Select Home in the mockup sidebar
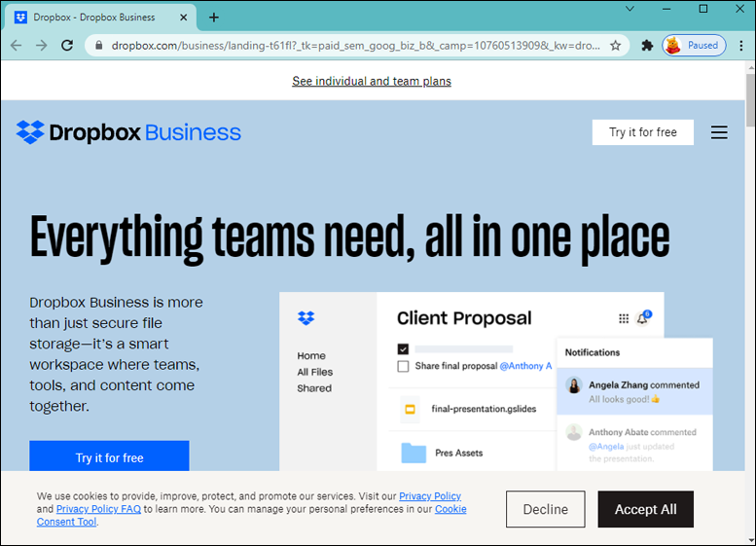Screen dimensions: 756x546 pos(311,356)
